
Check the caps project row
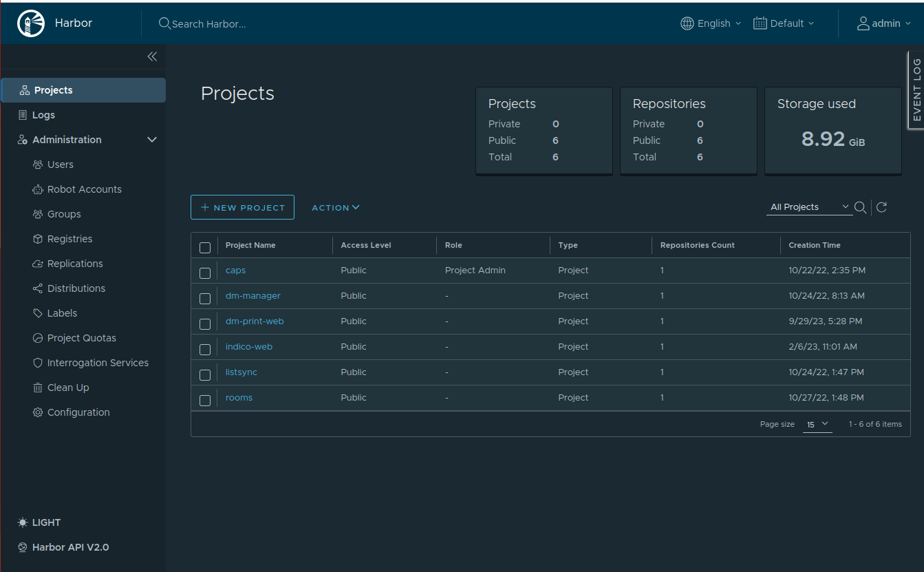205,273
